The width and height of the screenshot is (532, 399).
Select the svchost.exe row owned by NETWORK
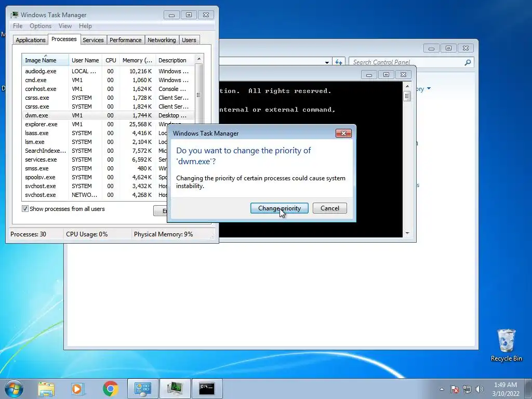click(95, 195)
